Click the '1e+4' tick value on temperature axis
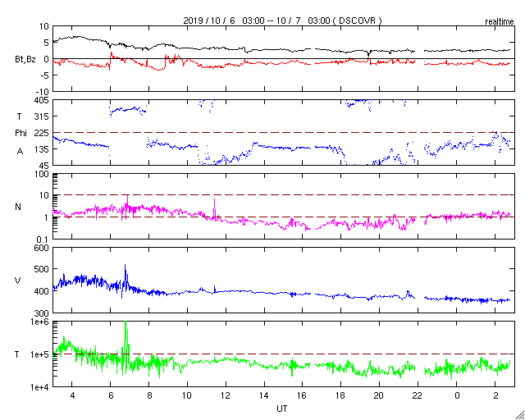Screen dimensions: 525x420 coord(40,387)
